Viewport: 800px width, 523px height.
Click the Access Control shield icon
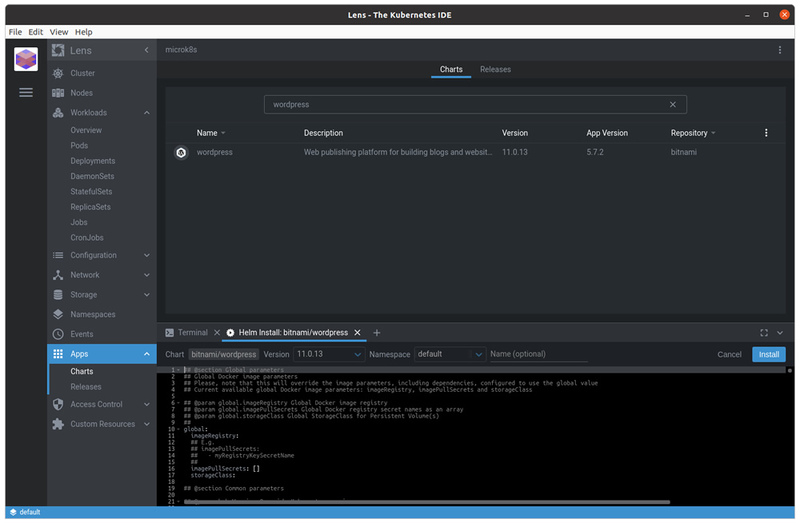[x=58, y=404]
